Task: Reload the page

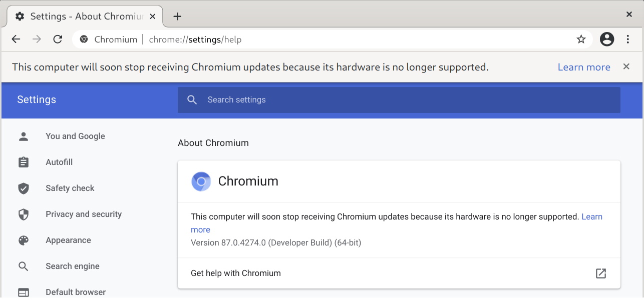Action: click(x=58, y=39)
